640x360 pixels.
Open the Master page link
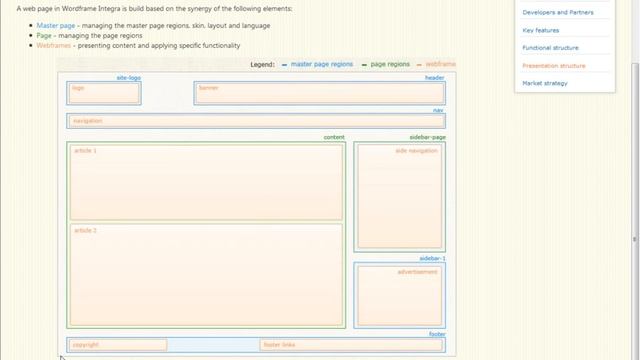pos(56,26)
